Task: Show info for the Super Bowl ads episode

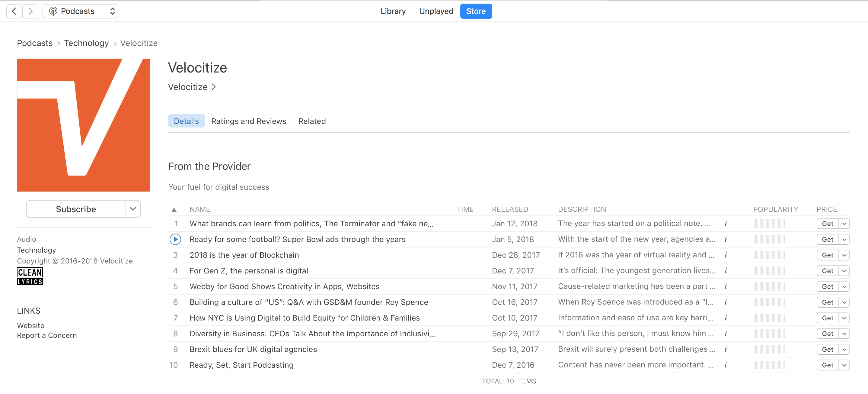Action: pyautogui.click(x=726, y=239)
